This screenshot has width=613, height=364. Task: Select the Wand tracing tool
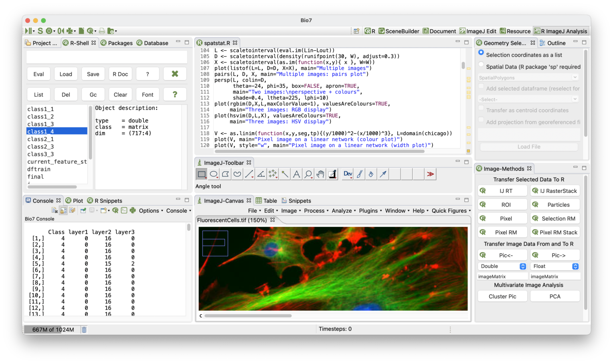coord(285,174)
